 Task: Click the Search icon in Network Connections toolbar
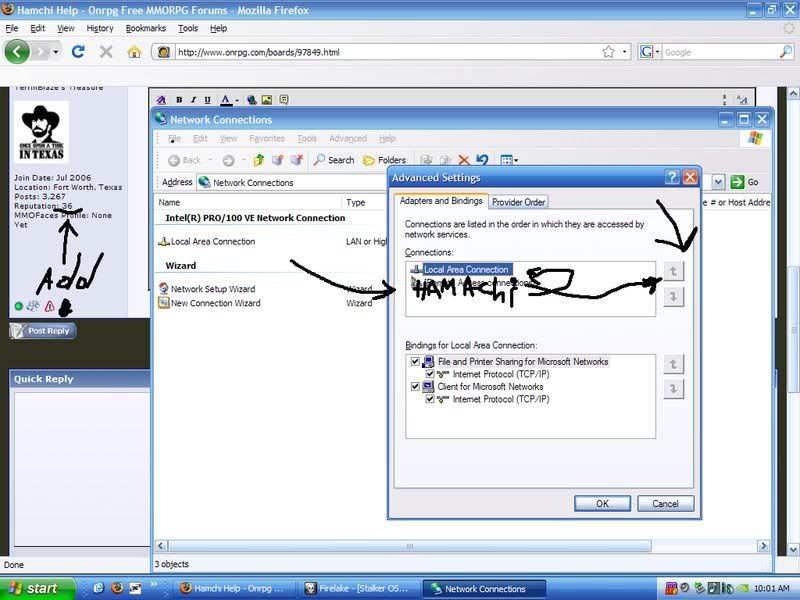(334, 160)
